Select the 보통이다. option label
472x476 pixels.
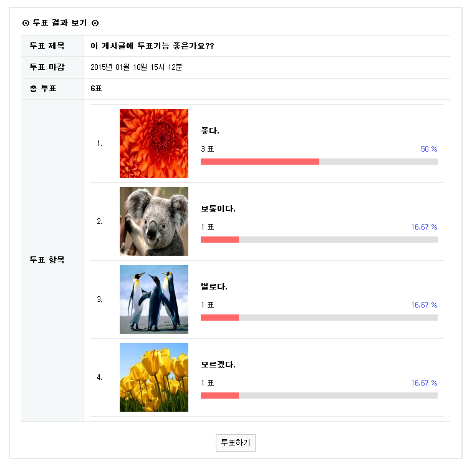[218, 209]
